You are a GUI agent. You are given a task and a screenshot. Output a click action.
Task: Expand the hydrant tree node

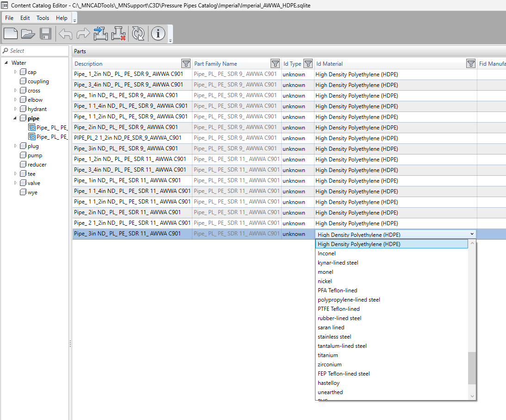[15, 109]
